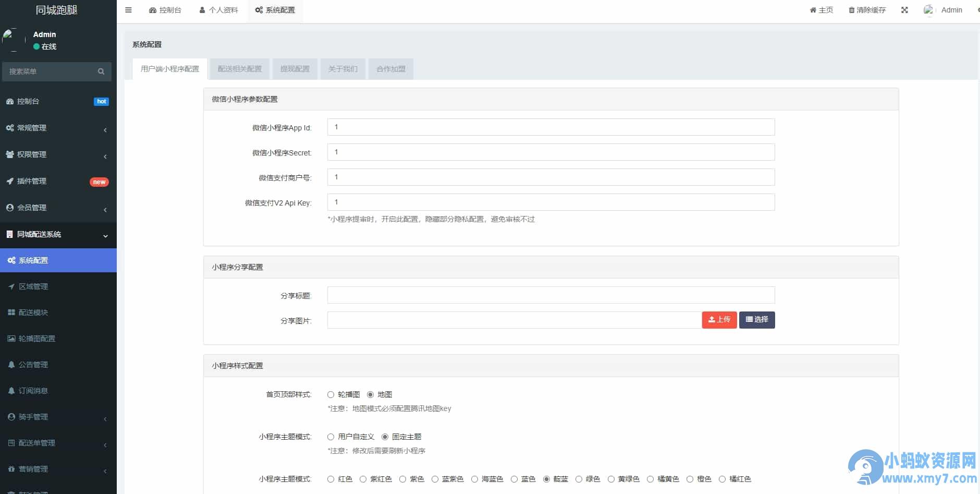Focus the 微信小程序App Id input

click(551, 127)
